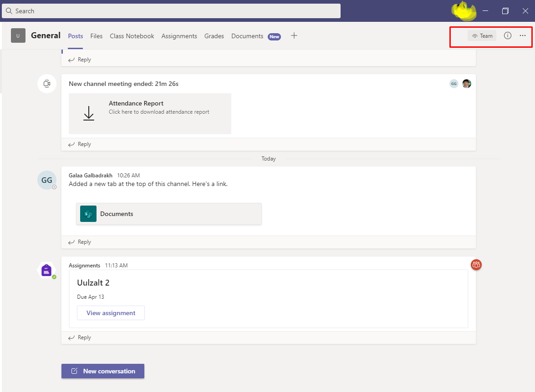Click the download icon on Attendance Report
This screenshot has width=535, height=392.
point(89,114)
